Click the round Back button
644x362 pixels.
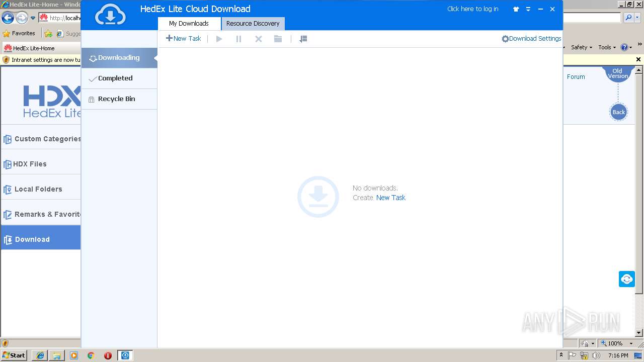[x=618, y=112]
